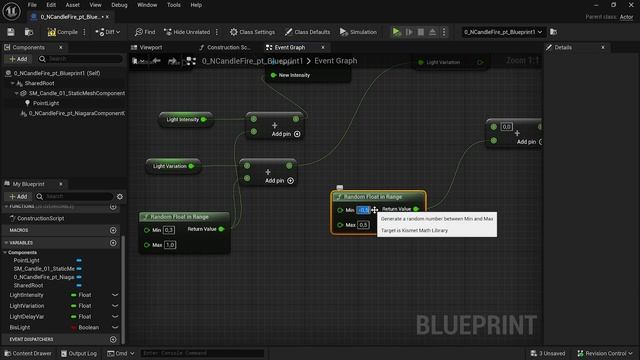Open the Diff dropdown
Screen dimensions: 640x360
pyautogui.click(x=108, y=32)
